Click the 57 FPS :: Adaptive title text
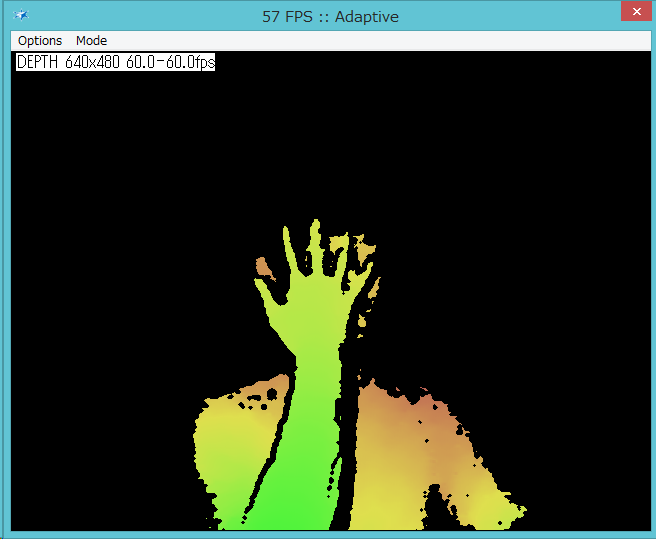 point(330,17)
